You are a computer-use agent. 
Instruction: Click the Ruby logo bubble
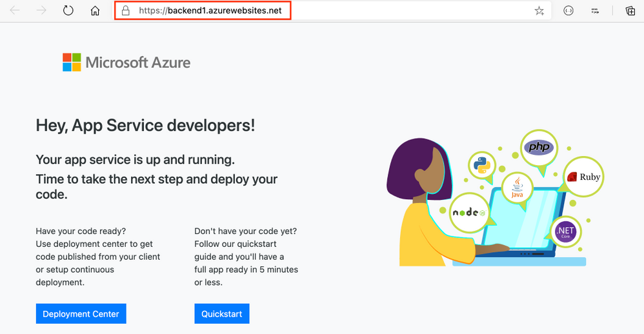583,177
